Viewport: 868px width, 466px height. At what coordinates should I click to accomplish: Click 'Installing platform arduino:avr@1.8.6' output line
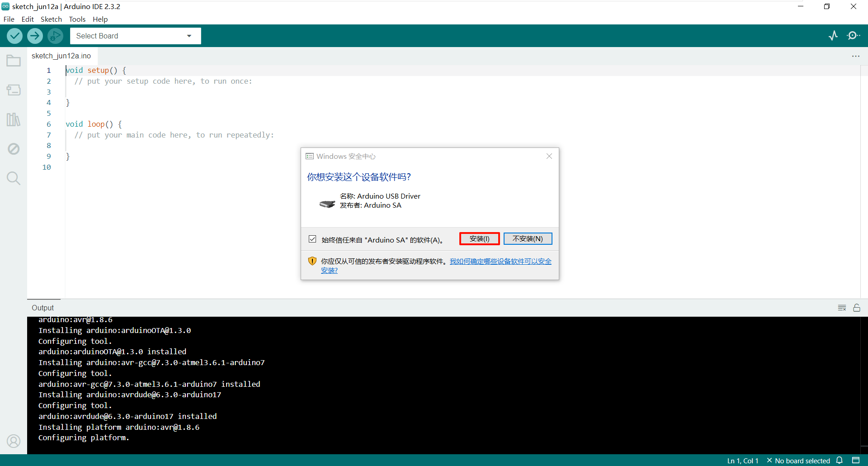click(119, 427)
